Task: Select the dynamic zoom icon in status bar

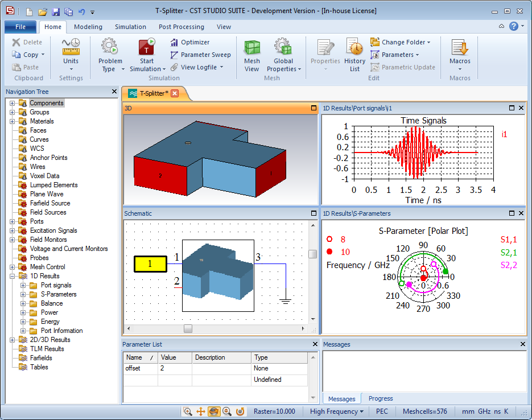Action: click(x=227, y=411)
